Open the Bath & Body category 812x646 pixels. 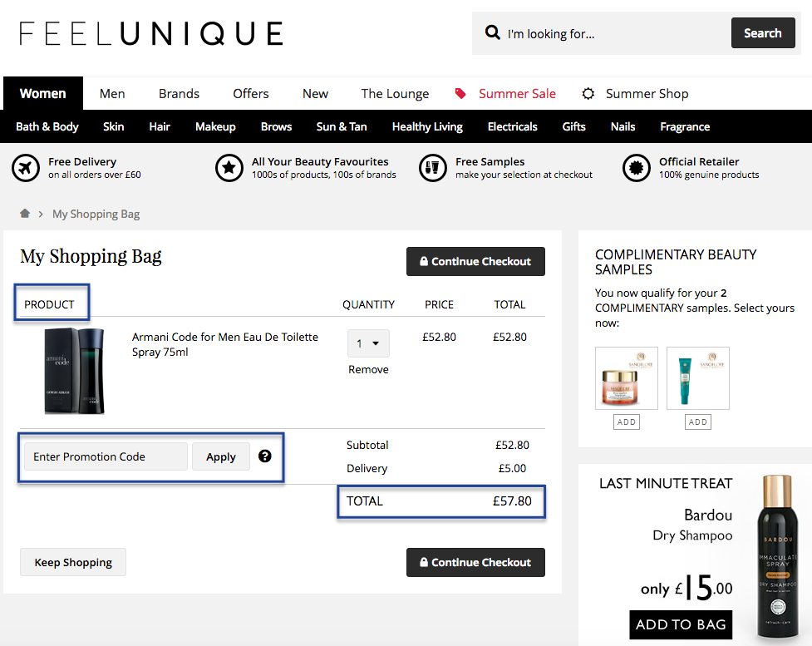click(x=47, y=127)
